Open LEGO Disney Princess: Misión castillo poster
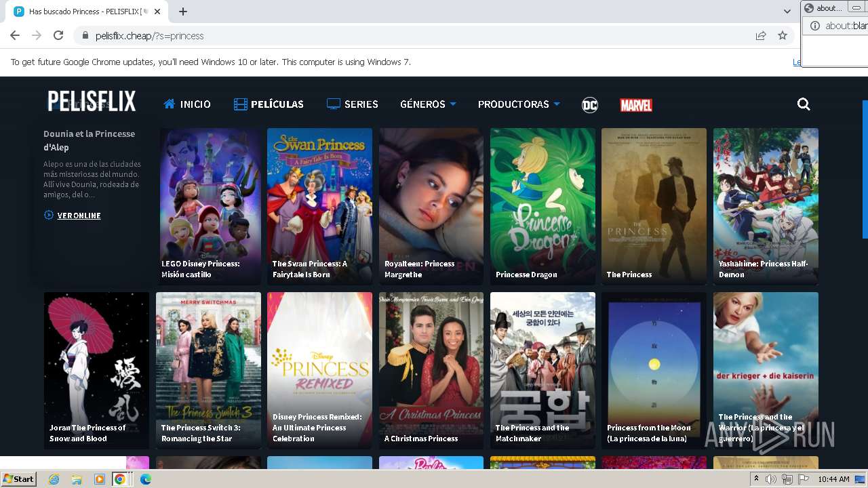 210,206
